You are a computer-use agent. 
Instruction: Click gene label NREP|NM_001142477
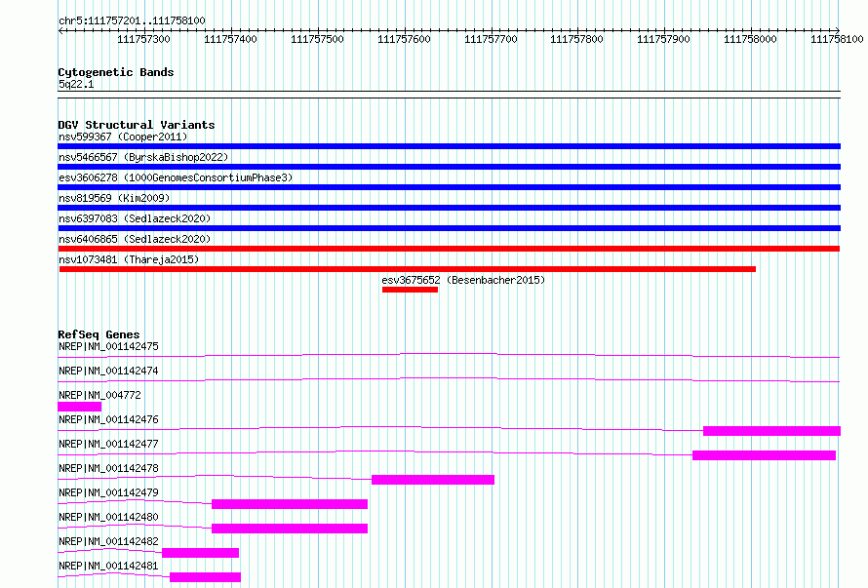pos(108,444)
